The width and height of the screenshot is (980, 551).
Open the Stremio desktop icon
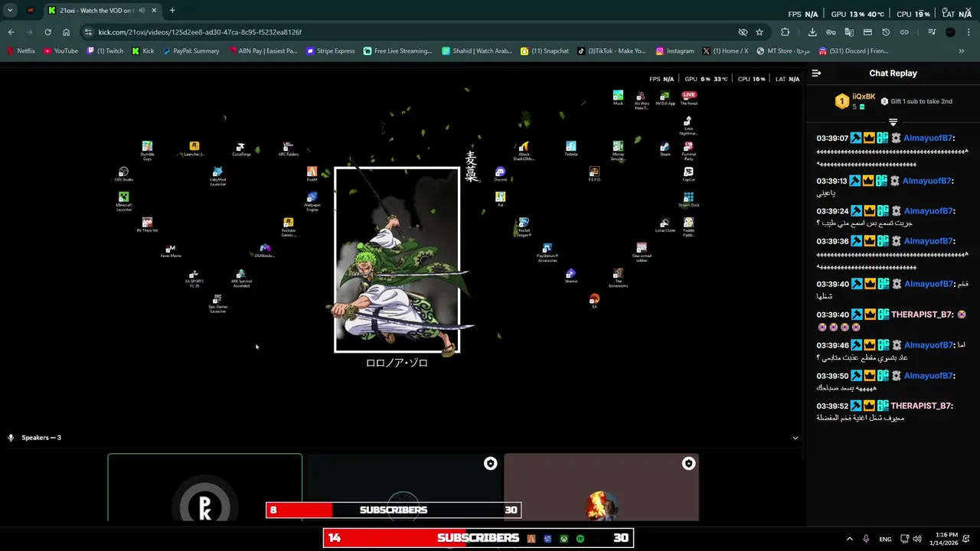click(571, 275)
